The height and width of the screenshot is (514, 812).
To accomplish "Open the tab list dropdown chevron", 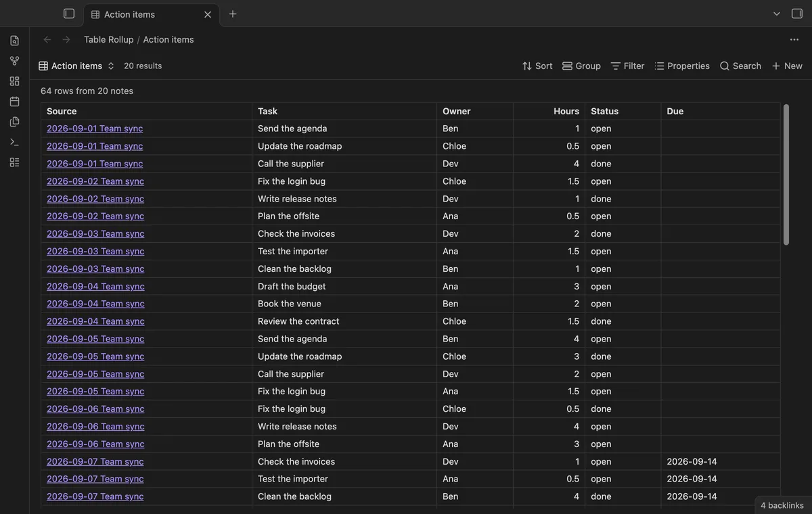I will [777, 14].
